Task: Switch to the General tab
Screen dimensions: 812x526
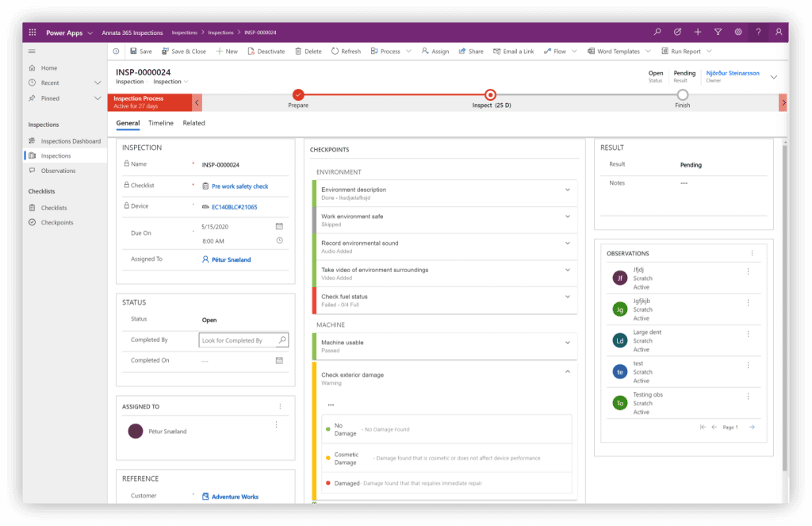Action: click(128, 123)
